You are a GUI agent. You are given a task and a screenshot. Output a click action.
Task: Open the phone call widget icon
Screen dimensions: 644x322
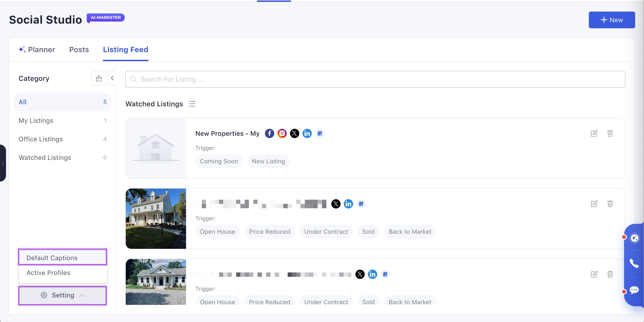click(634, 263)
